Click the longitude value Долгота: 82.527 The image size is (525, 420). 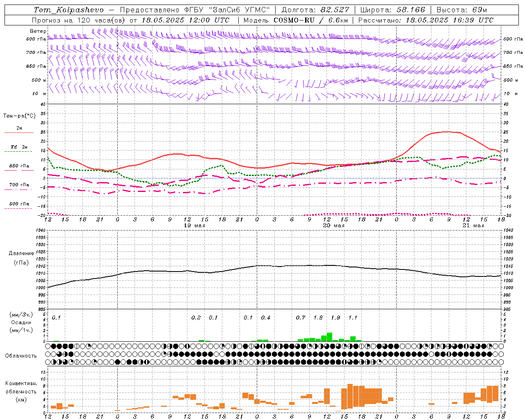point(315,9)
